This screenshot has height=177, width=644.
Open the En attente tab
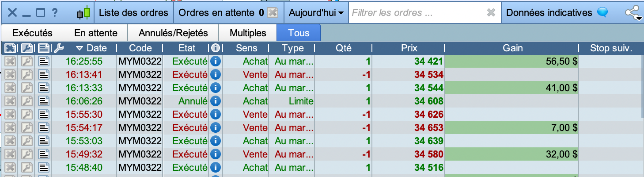[95, 33]
